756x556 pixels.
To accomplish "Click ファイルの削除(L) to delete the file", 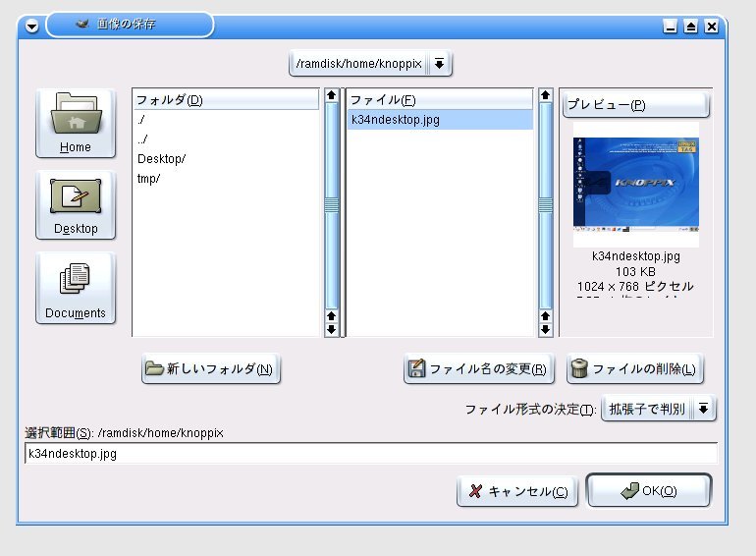I will (635, 369).
